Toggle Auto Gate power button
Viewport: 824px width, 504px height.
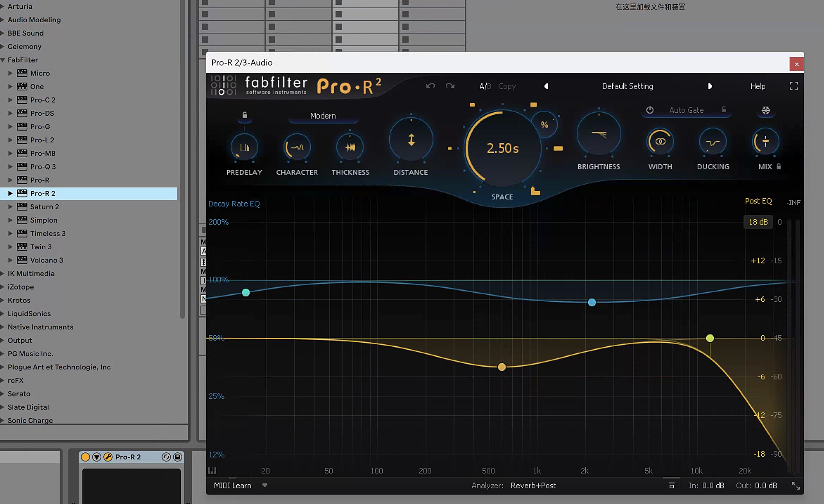[650, 110]
